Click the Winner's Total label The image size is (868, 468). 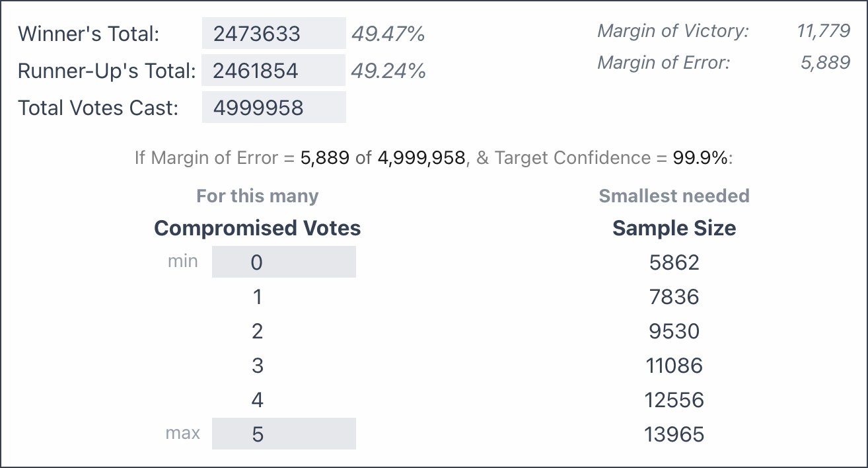[x=89, y=34]
